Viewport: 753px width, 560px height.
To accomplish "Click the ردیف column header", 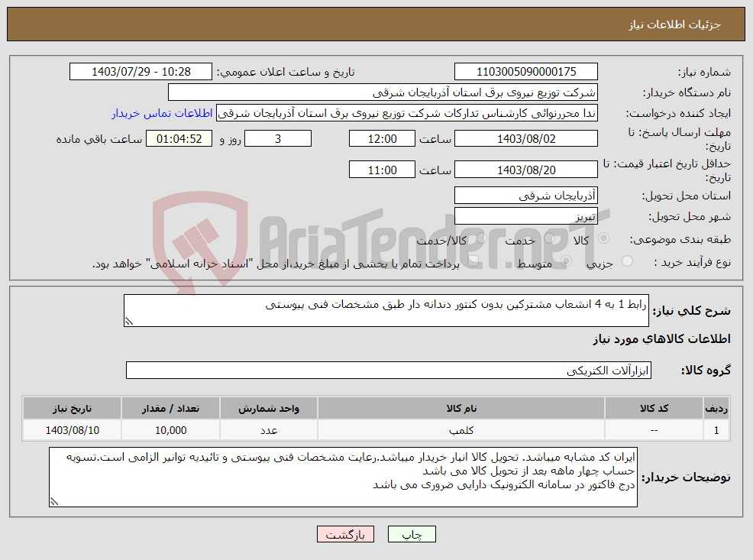I will tap(716, 408).
